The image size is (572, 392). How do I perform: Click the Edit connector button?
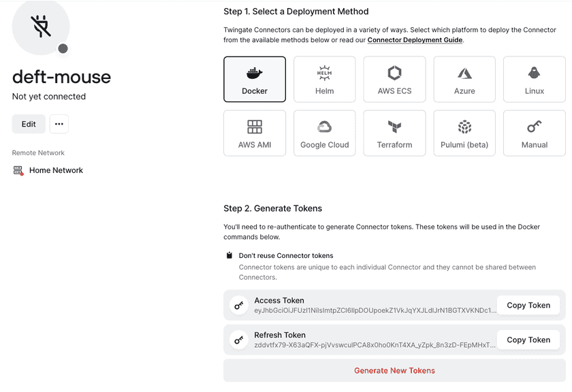[x=29, y=124]
